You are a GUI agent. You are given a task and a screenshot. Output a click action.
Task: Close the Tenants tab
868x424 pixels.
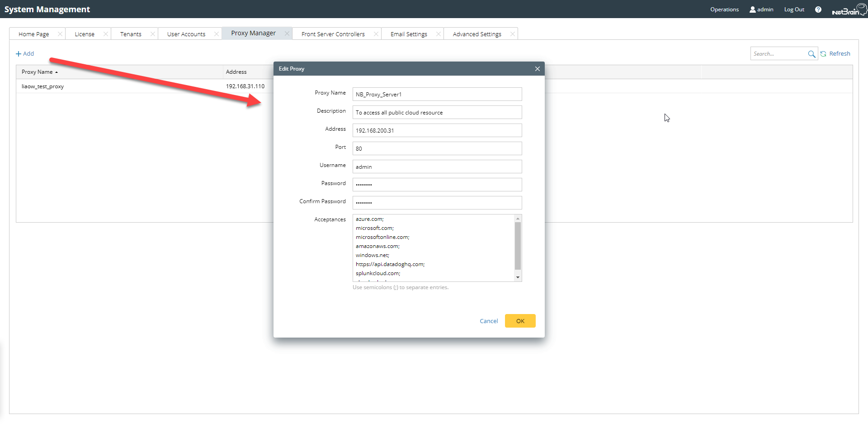click(x=152, y=34)
